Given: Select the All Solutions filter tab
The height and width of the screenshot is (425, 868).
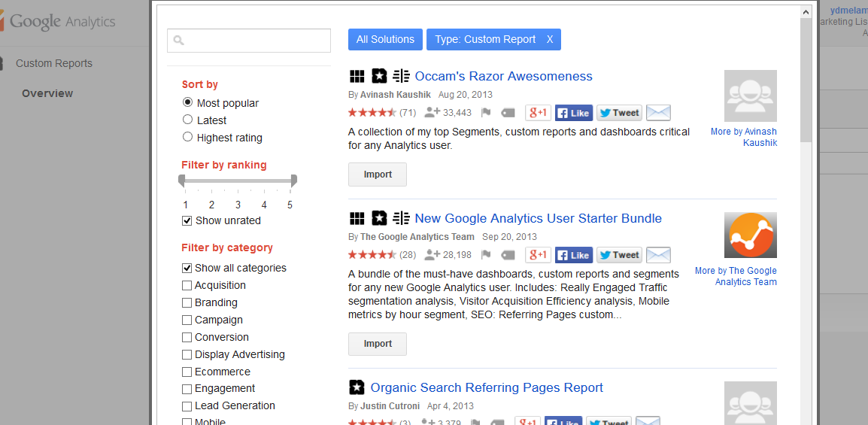Looking at the screenshot, I should point(385,39).
